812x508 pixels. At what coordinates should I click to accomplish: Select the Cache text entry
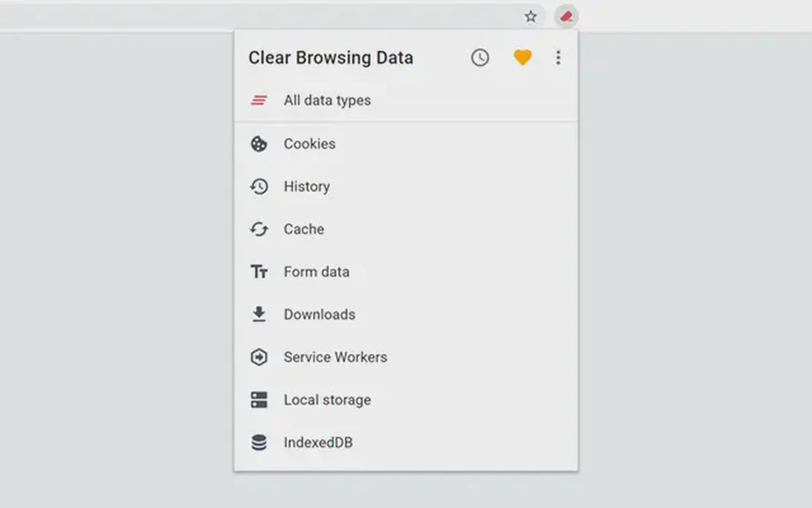point(304,229)
